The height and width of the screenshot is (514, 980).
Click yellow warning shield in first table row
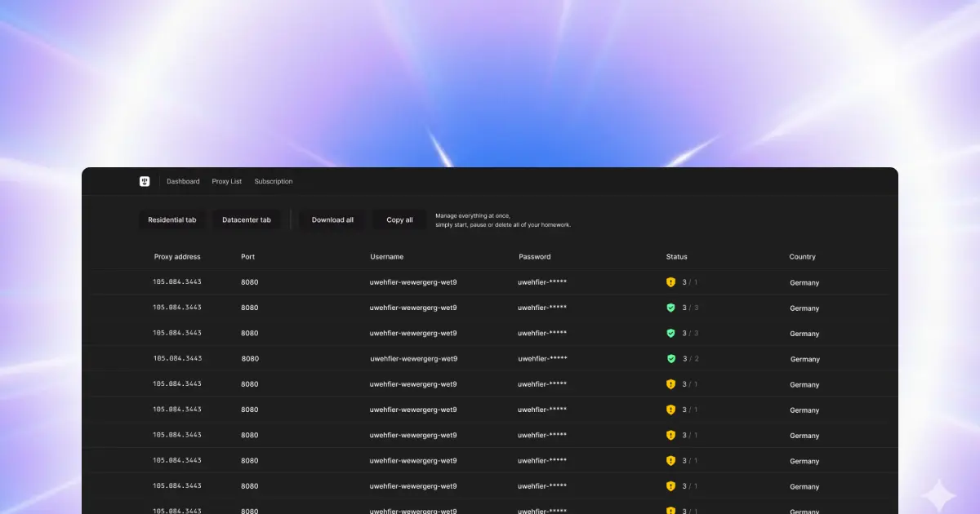[670, 282]
